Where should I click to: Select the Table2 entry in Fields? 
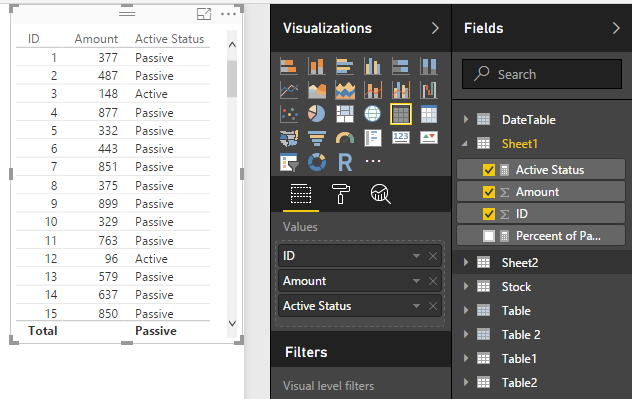click(x=519, y=382)
